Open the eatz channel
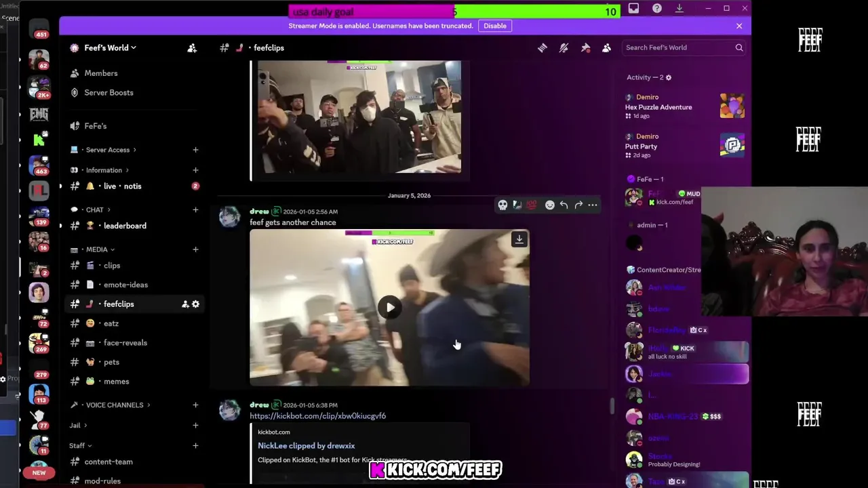868x488 pixels. pos(133,323)
